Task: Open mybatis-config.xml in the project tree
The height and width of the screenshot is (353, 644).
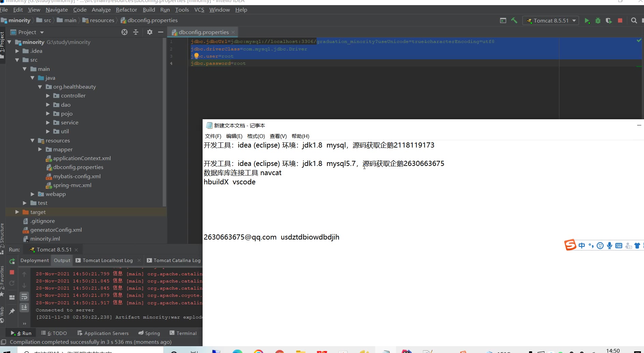Action: pos(77,176)
